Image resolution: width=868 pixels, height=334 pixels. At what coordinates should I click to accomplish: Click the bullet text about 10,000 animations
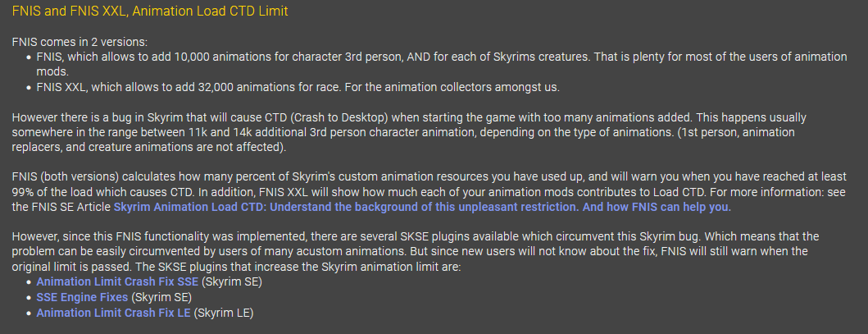(442, 64)
